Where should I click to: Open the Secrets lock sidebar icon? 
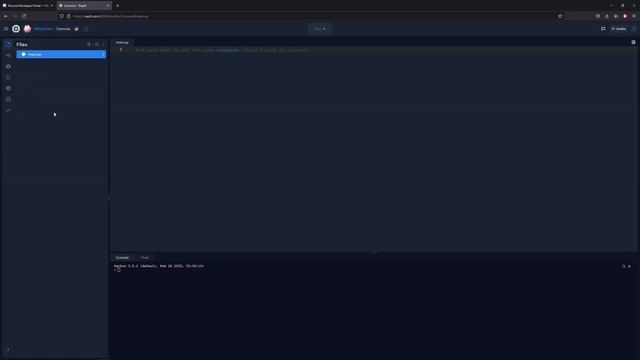tap(8, 77)
